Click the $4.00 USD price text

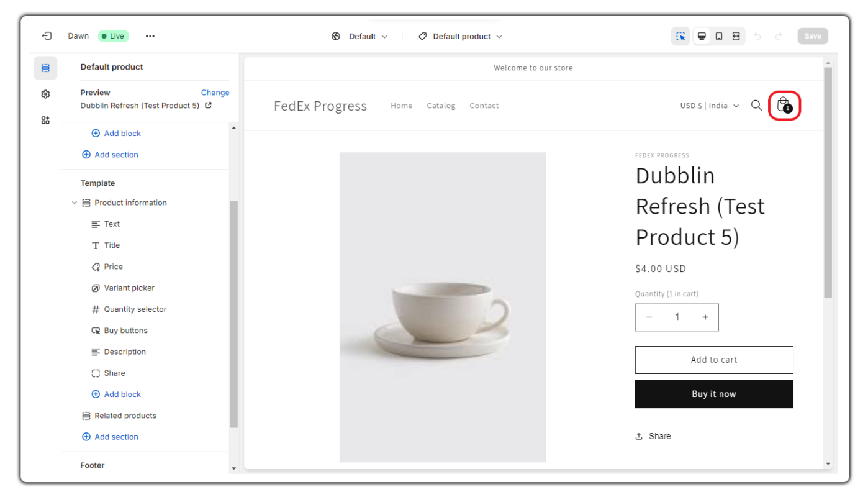point(661,269)
